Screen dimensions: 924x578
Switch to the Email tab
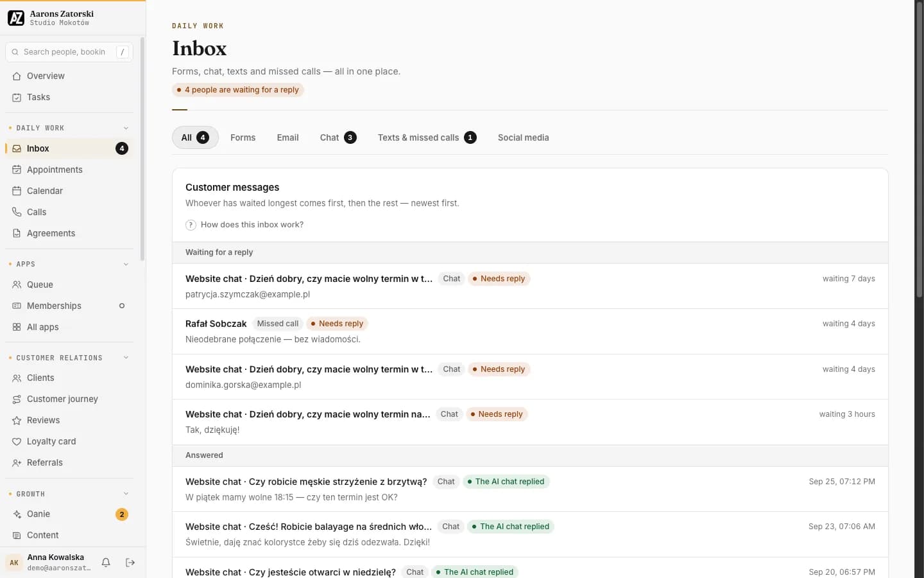point(287,137)
